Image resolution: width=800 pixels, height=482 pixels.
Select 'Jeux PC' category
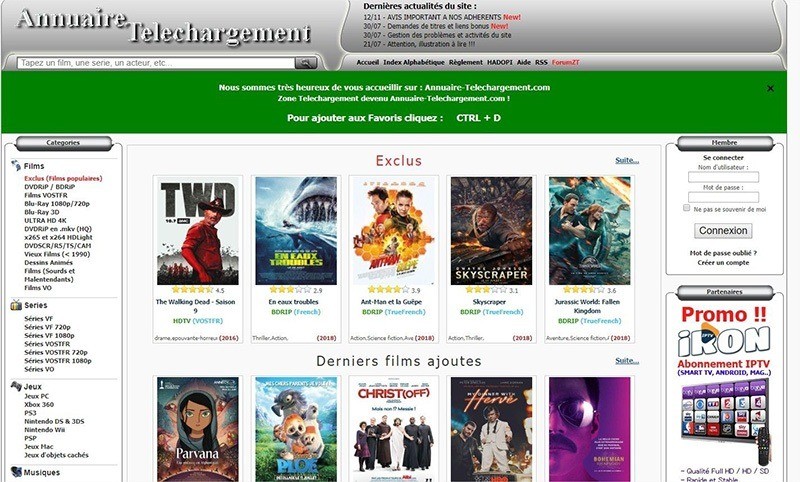(37, 396)
